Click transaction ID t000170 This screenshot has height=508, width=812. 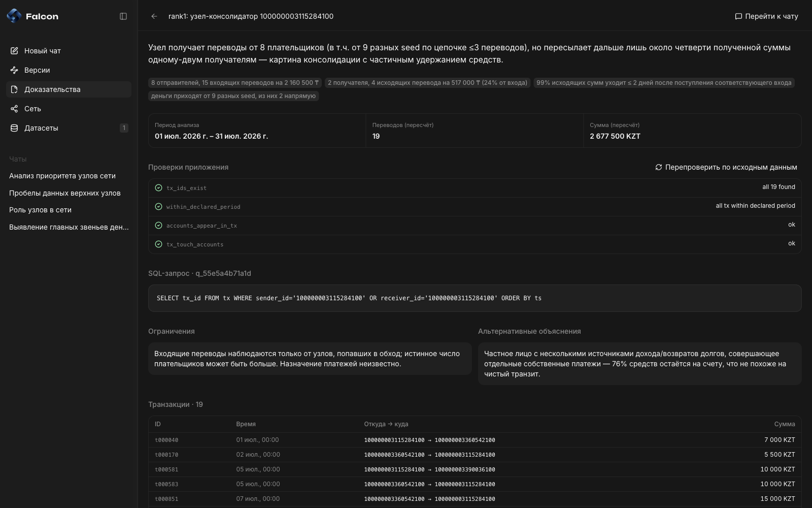click(166, 455)
